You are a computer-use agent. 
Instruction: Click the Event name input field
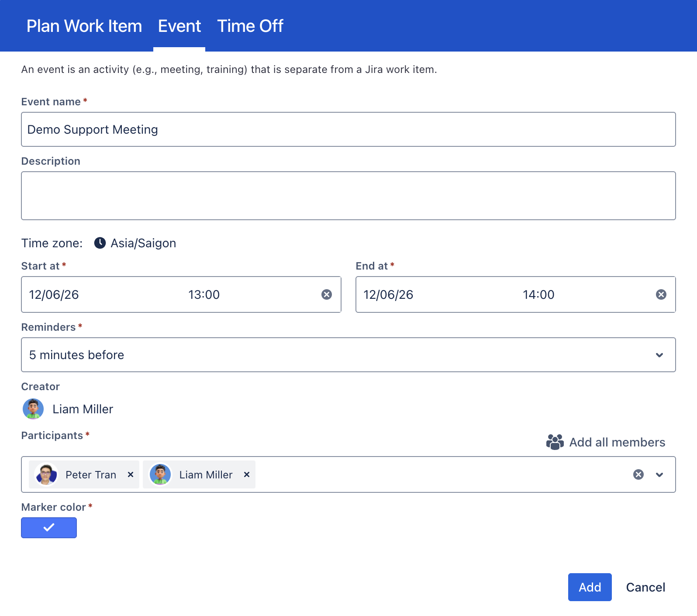(x=348, y=129)
